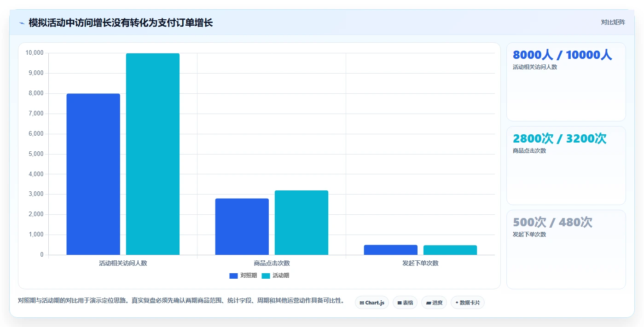This screenshot has width=644, height=327.
Task: Click the title icon beside the headline
Action: (x=22, y=23)
